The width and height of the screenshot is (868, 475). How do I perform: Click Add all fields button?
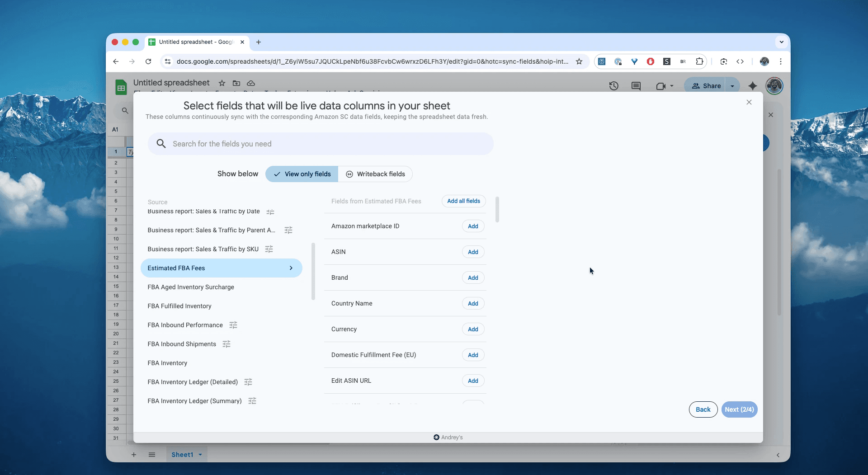pos(463,201)
